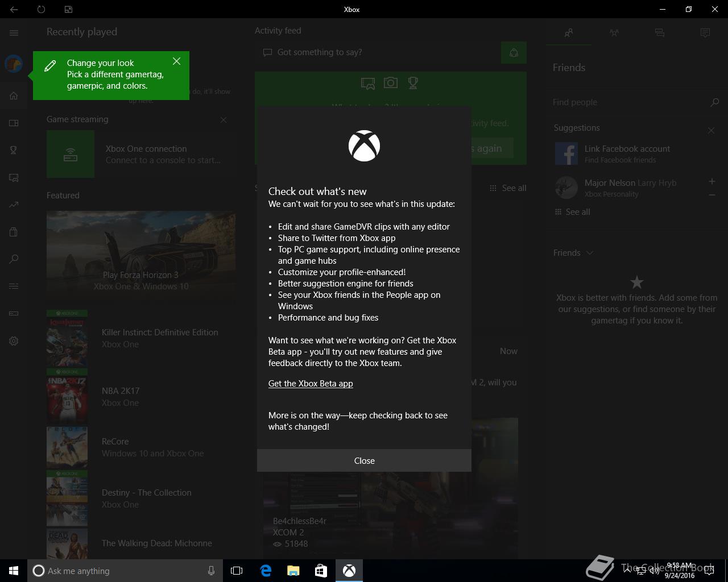The height and width of the screenshot is (582, 728).
Task: Open the profile gamerpic avatar
Action: tap(14, 64)
